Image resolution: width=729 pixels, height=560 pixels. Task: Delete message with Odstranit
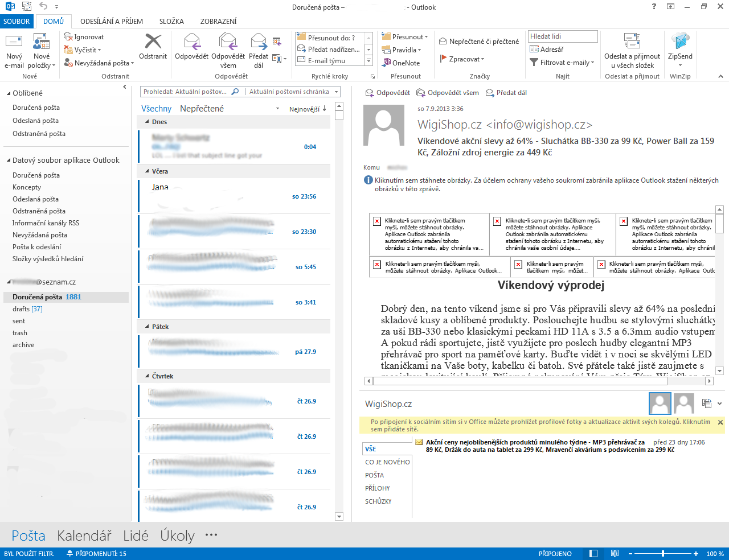coord(153,47)
